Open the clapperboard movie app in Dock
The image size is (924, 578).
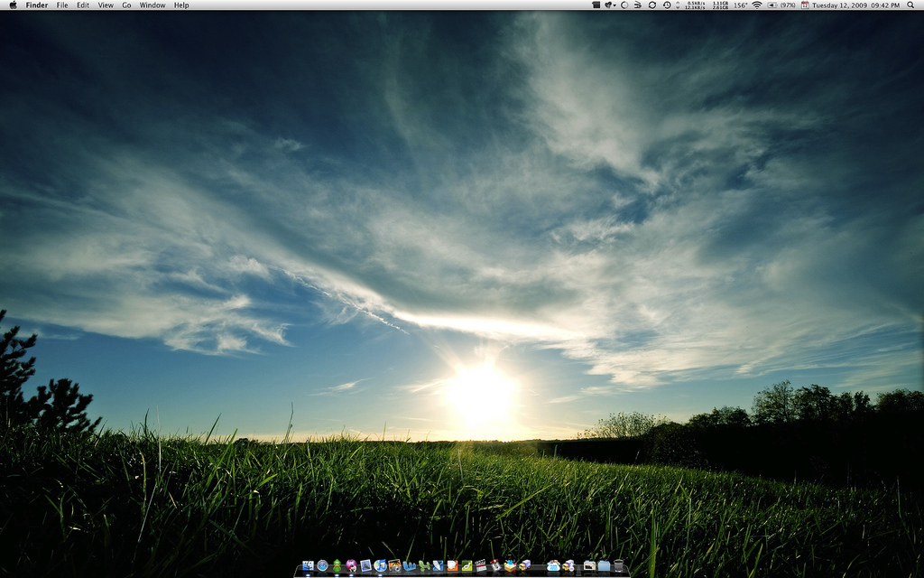[x=481, y=565]
